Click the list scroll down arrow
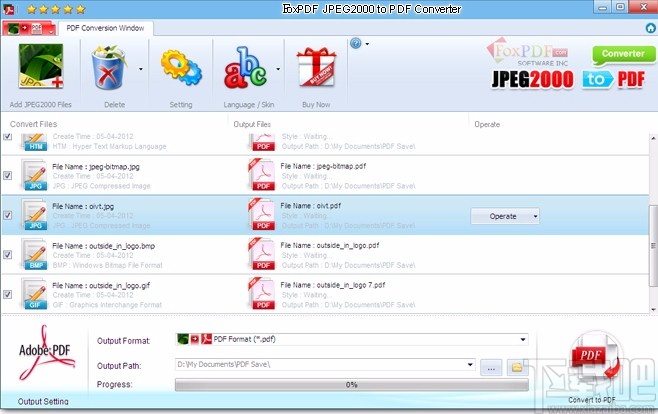 click(x=654, y=309)
